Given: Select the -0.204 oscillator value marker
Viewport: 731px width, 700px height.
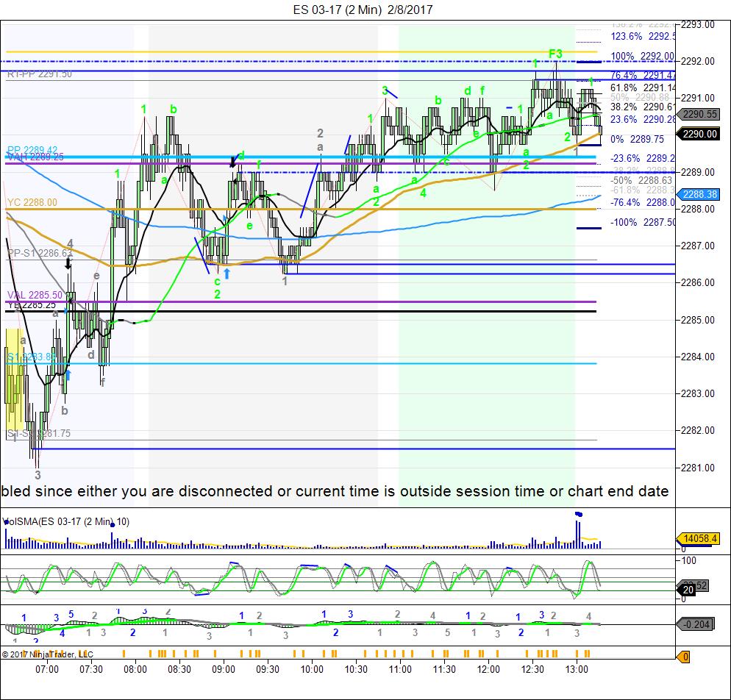Looking at the screenshot, I should click(x=696, y=624).
